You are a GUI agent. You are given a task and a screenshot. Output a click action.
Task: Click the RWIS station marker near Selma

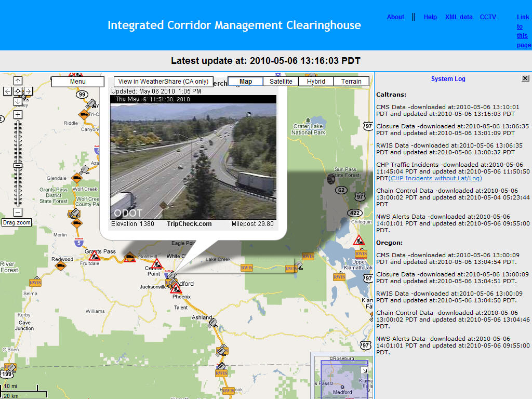(x=35, y=282)
